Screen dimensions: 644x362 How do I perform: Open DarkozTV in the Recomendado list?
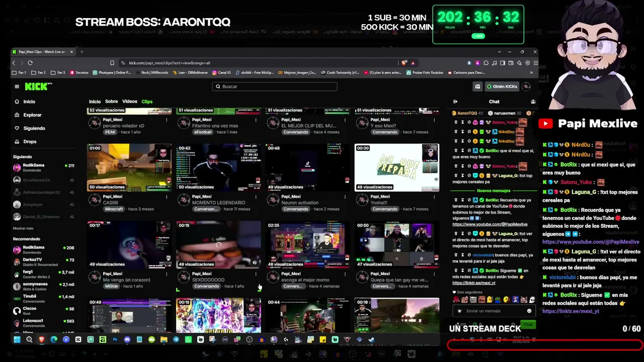(44, 262)
